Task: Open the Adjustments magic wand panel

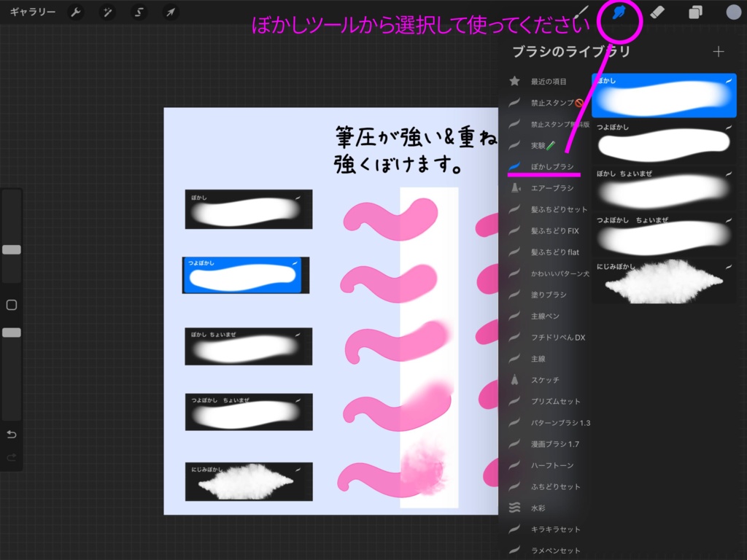Action: (x=108, y=12)
